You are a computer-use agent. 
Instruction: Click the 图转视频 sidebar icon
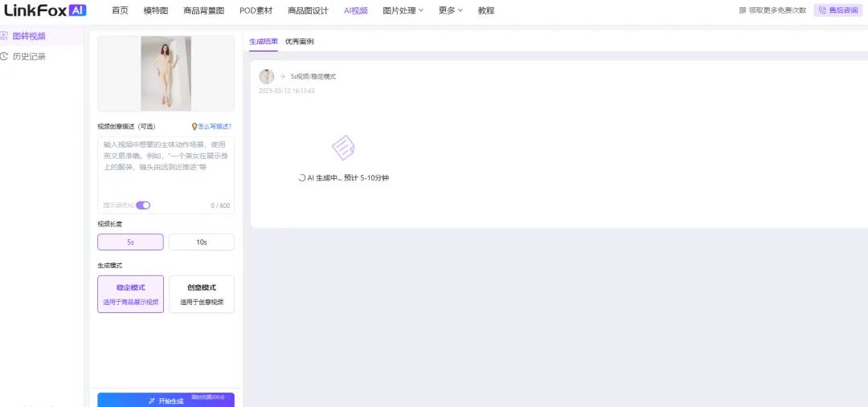point(4,36)
